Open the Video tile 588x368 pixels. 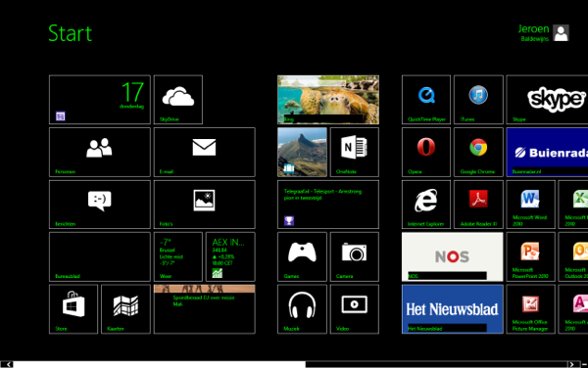[355, 309]
